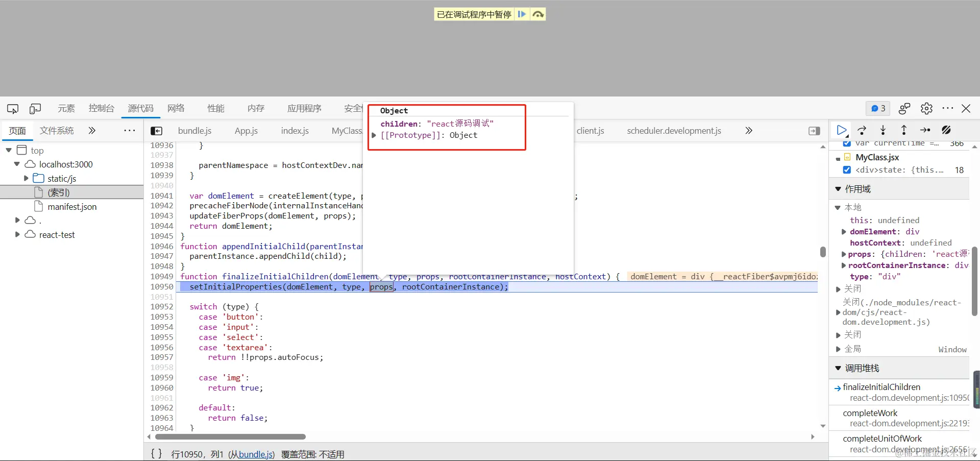980x461 pixels.
Task: Collapse the top frame tree node
Action: coord(9,150)
